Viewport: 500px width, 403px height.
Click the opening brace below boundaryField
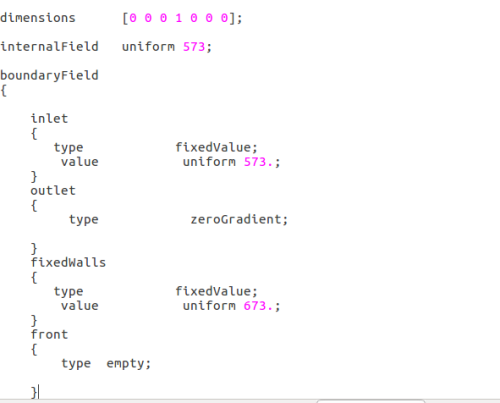4,90
